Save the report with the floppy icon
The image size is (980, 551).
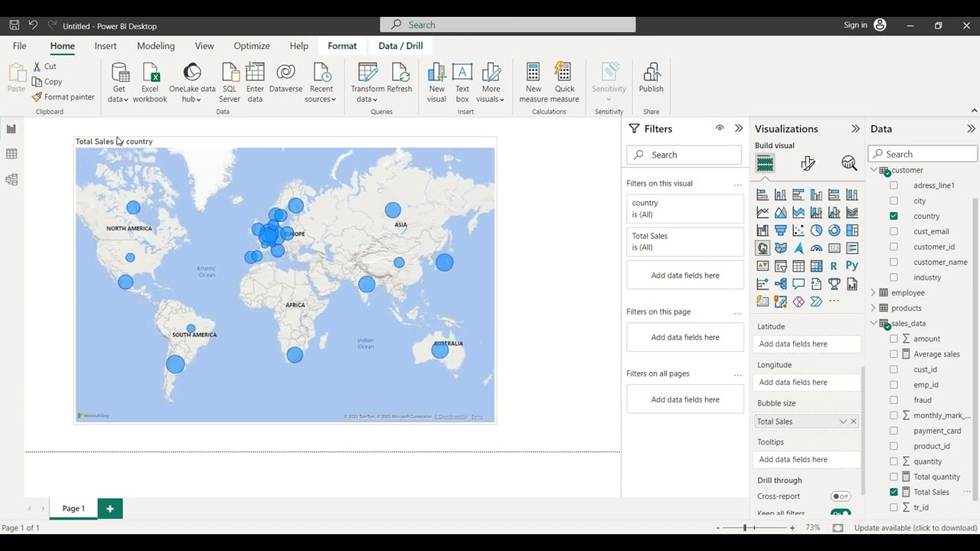(14, 25)
